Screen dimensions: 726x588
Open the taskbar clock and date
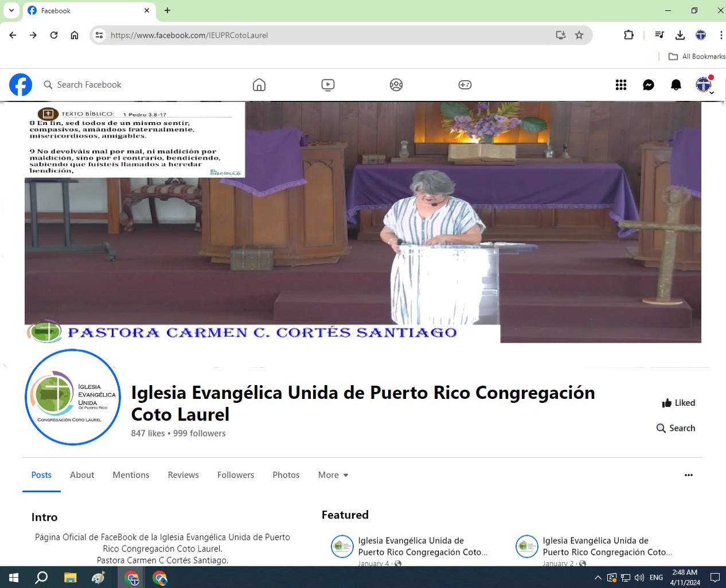click(x=685, y=578)
